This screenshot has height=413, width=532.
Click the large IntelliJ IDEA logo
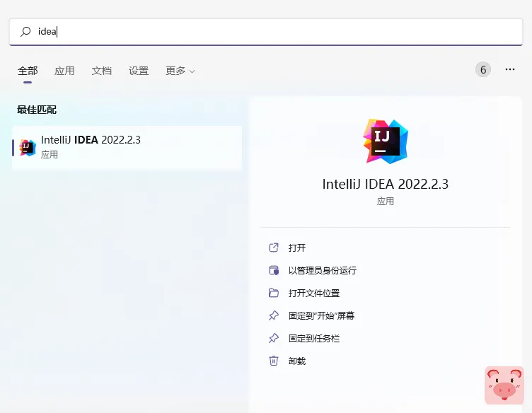386,141
